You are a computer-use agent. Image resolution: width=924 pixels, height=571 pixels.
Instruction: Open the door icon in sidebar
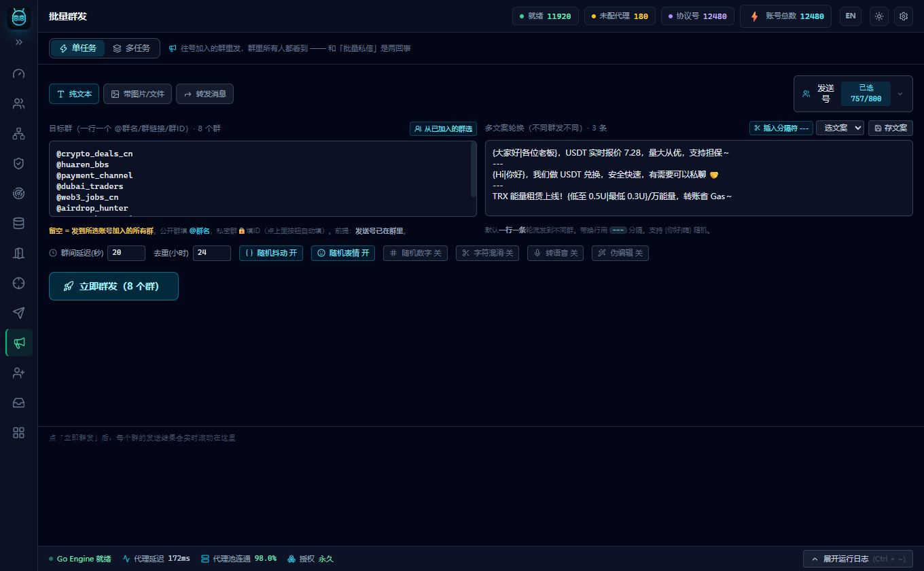click(x=19, y=253)
